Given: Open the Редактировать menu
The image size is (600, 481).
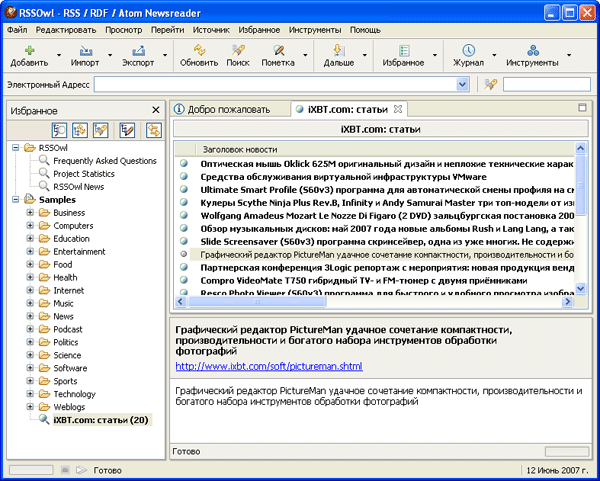Looking at the screenshot, I should (x=66, y=30).
